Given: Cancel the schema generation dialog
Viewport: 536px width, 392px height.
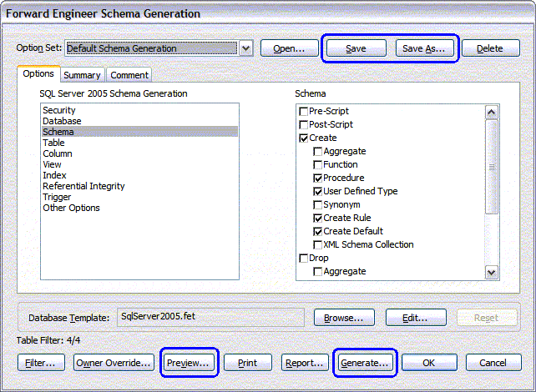Looking at the screenshot, I should pos(493,363).
